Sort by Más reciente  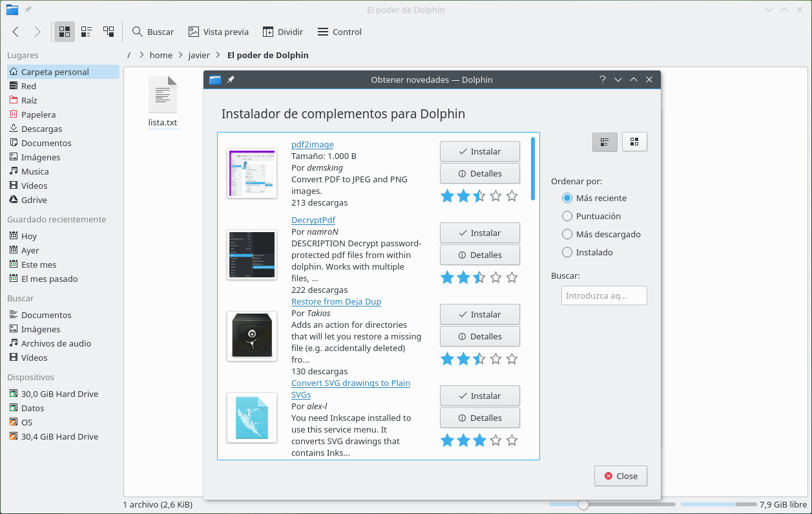[594, 198]
